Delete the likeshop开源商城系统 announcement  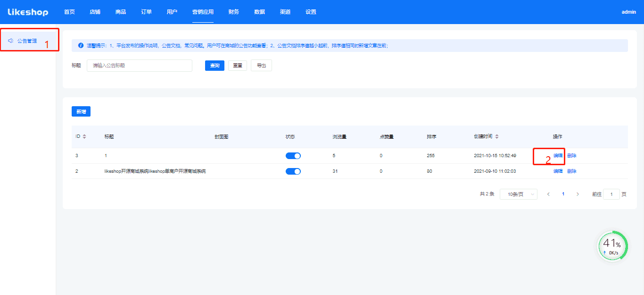coord(571,171)
